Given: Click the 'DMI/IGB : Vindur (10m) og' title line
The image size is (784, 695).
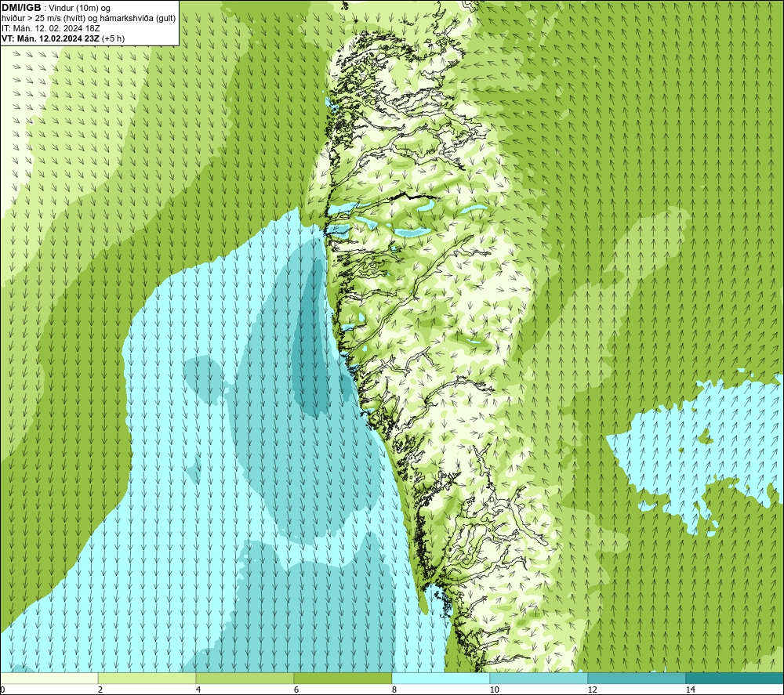Looking at the screenshot, I should (x=56, y=8).
